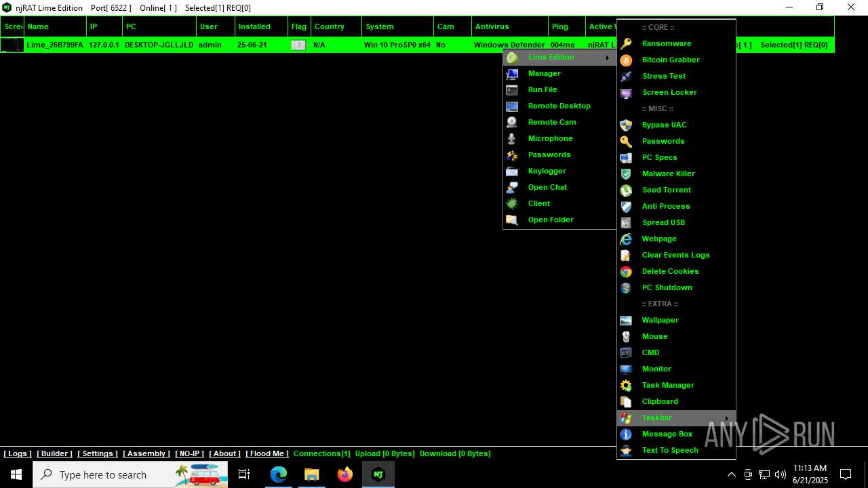
Task: Click the IP cell 127.0.0.1
Action: tap(104, 45)
